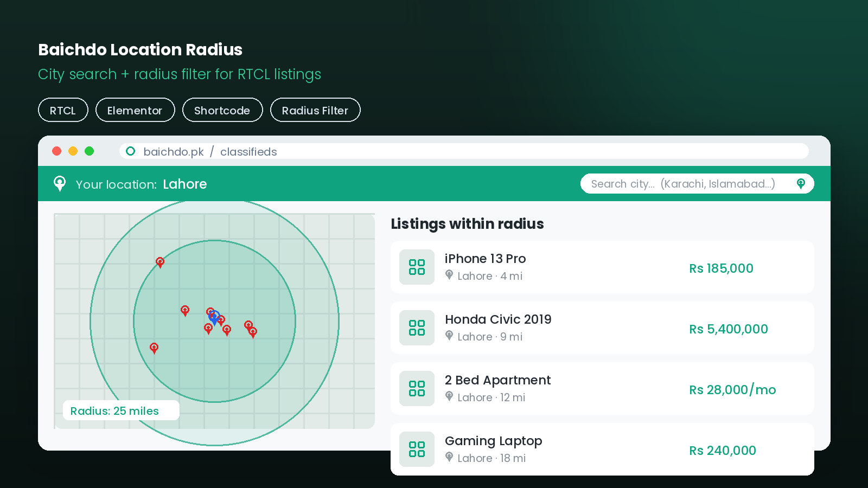Select the red map pin at top left of circle
The height and width of the screenshot is (488, 868).
point(160,262)
